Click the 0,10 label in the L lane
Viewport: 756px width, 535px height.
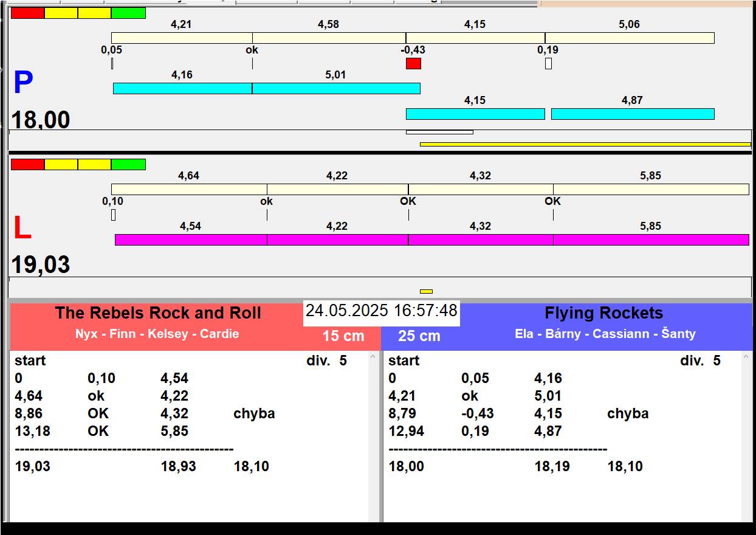[x=112, y=201]
